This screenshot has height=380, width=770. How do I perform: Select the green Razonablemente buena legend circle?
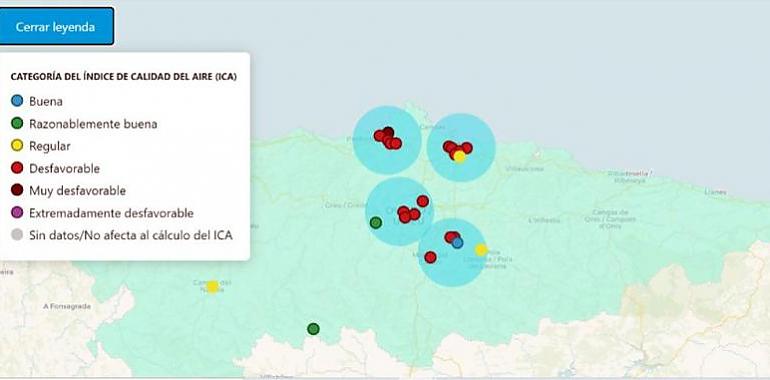17,124
